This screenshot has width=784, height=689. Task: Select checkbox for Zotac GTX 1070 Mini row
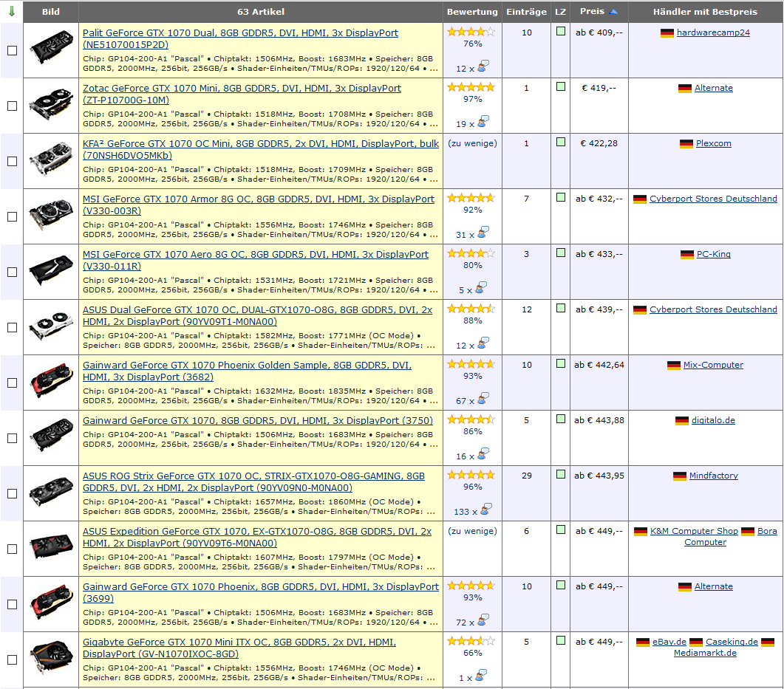[13, 106]
